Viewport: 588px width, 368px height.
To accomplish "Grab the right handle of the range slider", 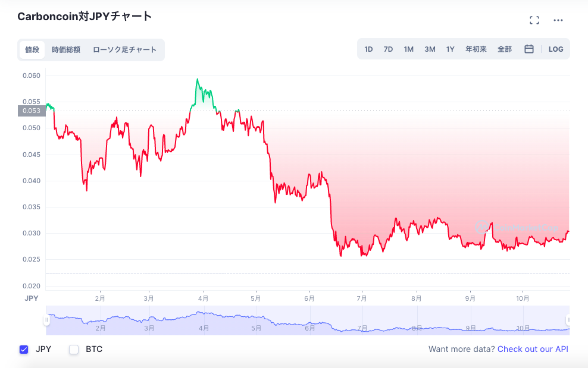I will point(570,320).
